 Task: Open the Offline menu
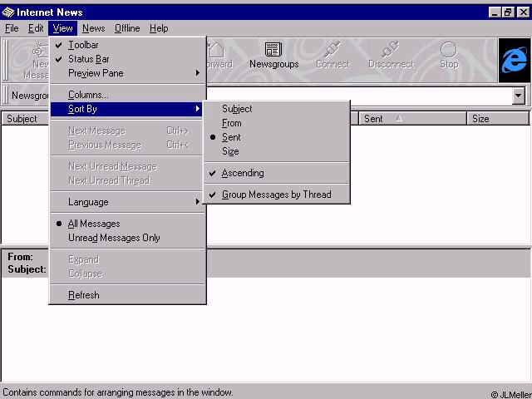click(127, 28)
